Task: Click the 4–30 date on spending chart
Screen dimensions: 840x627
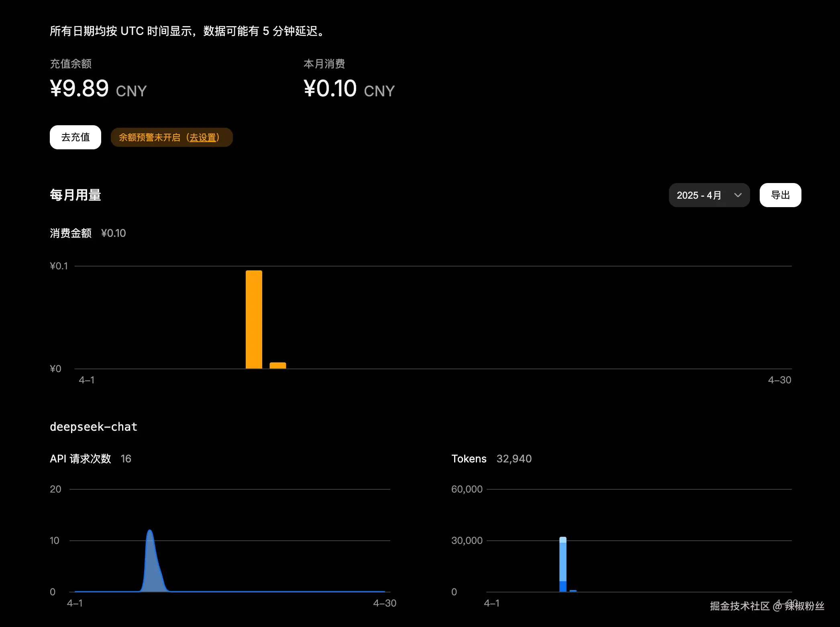Action: (779, 380)
